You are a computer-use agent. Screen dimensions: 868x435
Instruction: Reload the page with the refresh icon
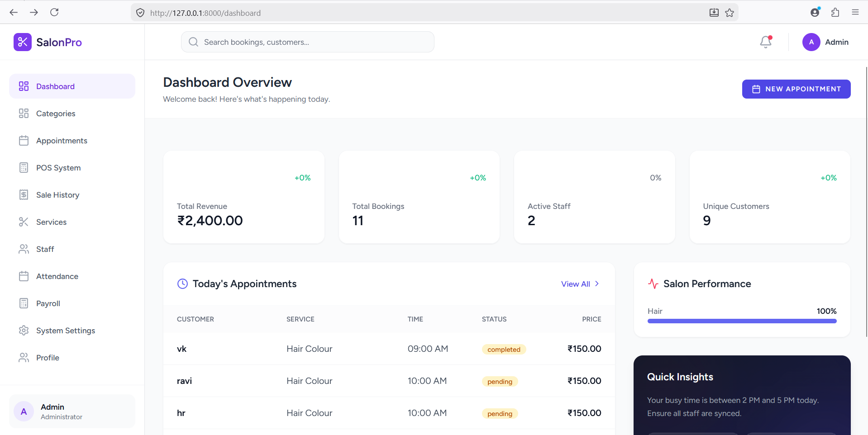click(x=54, y=12)
